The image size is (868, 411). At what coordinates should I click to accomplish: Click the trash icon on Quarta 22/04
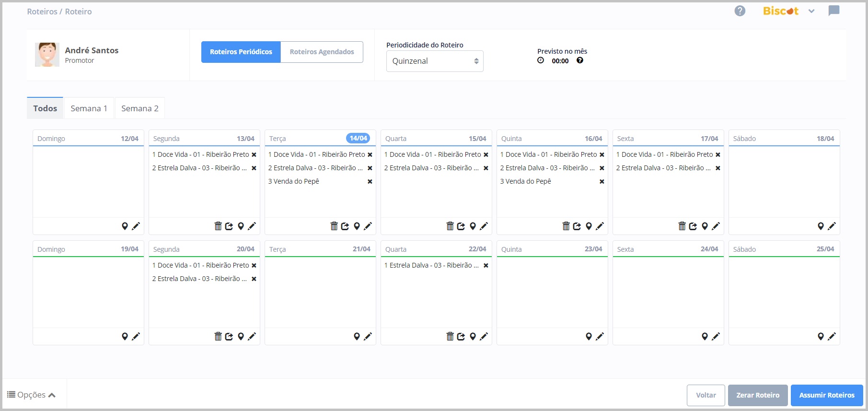click(x=450, y=336)
